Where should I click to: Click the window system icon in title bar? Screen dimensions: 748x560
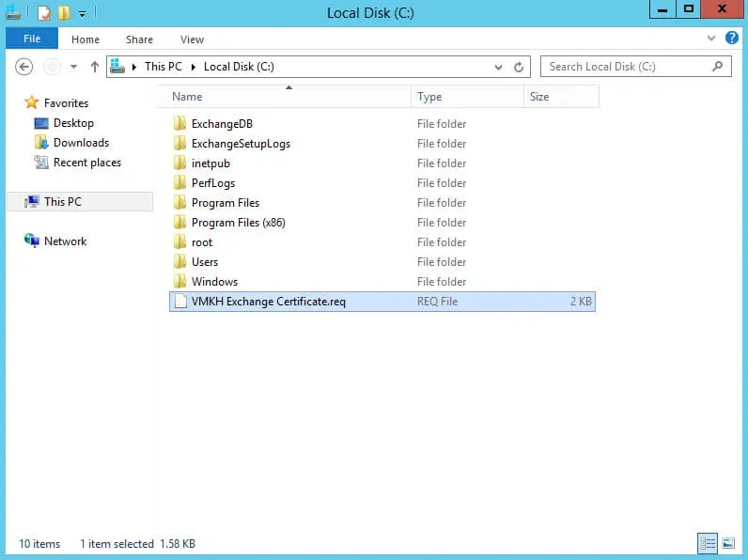click(x=13, y=13)
